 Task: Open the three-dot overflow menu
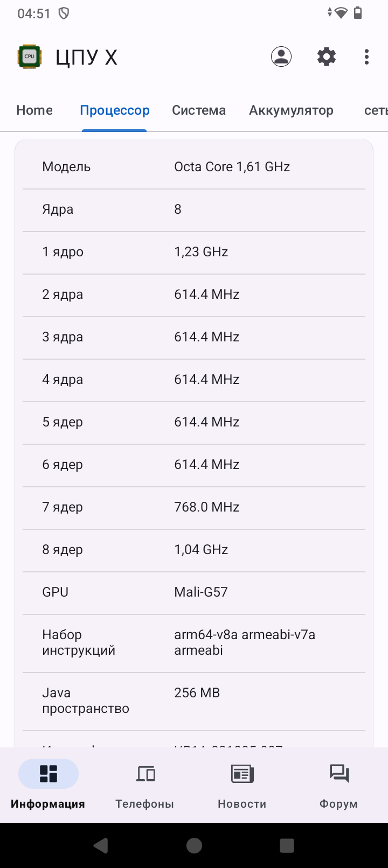click(366, 57)
